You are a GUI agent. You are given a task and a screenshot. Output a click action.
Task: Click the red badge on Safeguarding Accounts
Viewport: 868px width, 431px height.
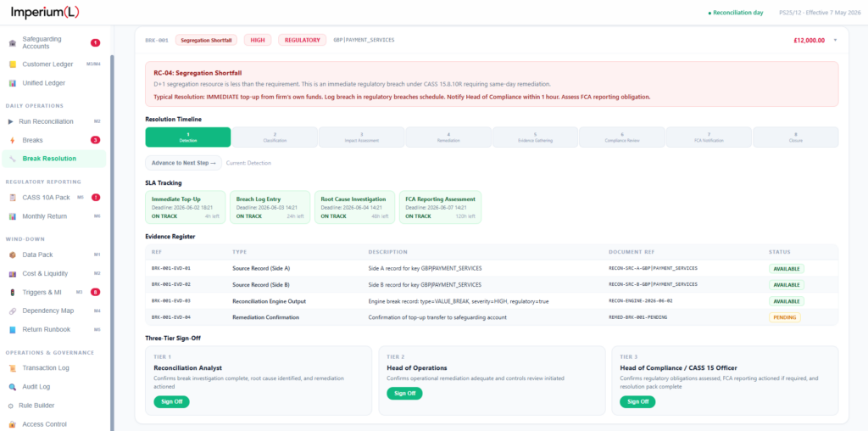click(x=95, y=42)
